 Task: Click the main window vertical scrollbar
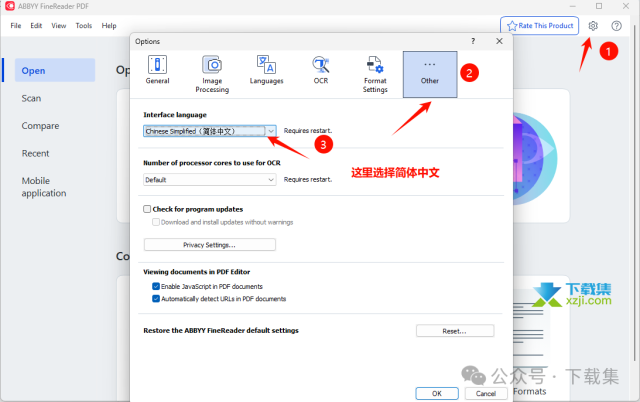coord(634,192)
